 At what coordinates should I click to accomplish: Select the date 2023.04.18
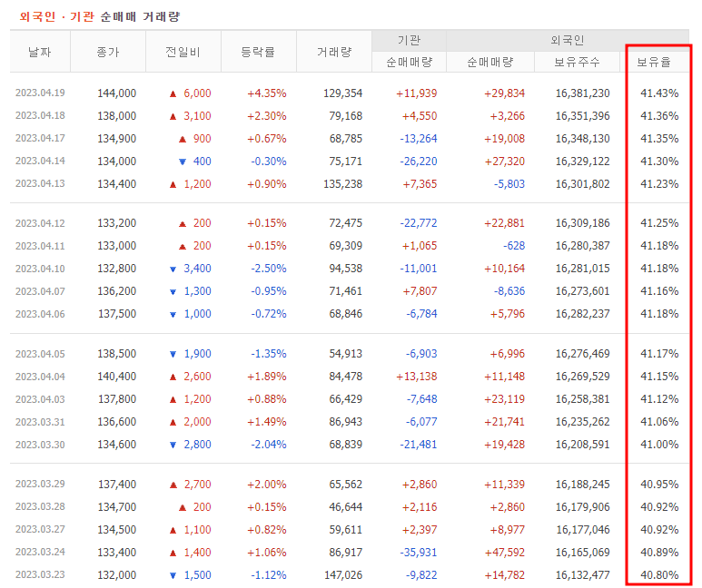(40, 115)
